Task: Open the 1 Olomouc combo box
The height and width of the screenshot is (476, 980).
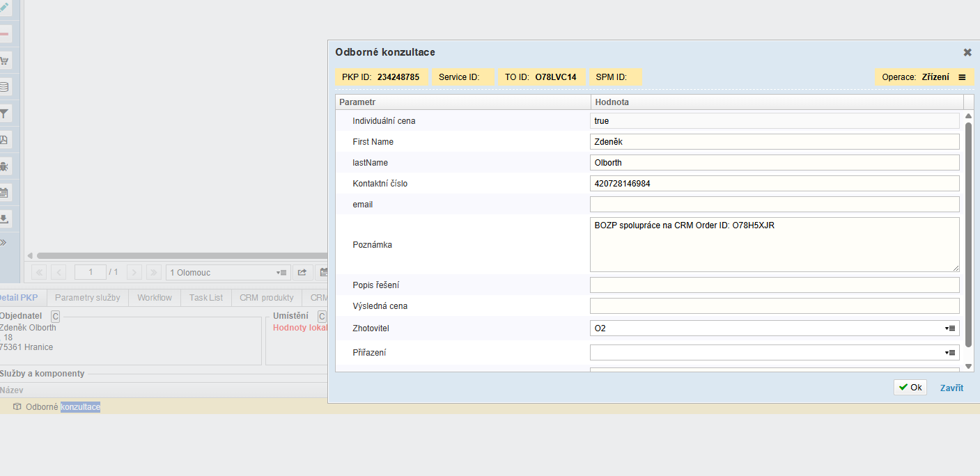Action: (228, 273)
